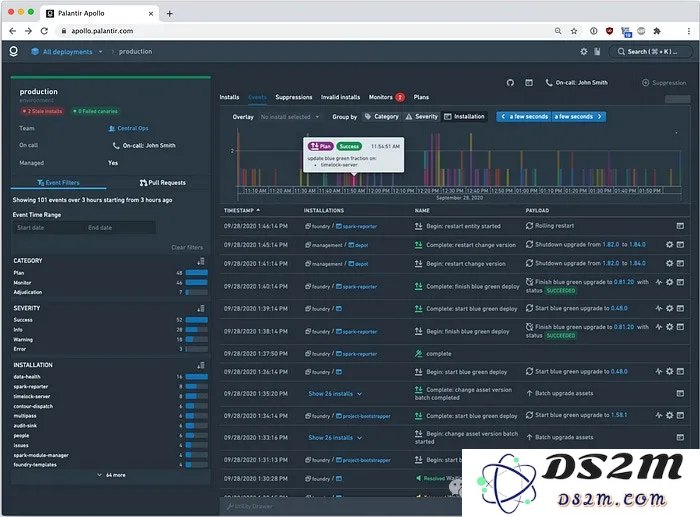Open details panel icon for 1:35:20 PM row
The width and height of the screenshot is (700, 517).
[x=680, y=393]
